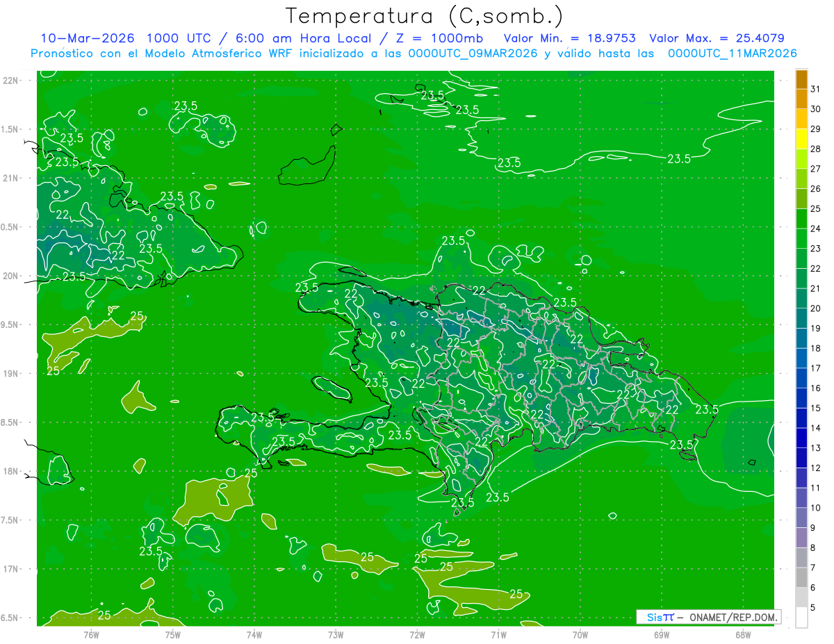
Task: Click the color scale label '20'
Action: pos(815,308)
